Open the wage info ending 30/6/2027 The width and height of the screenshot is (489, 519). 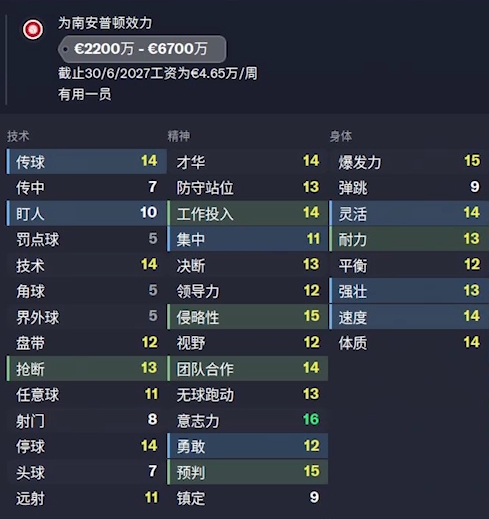[x=158, y=73]
